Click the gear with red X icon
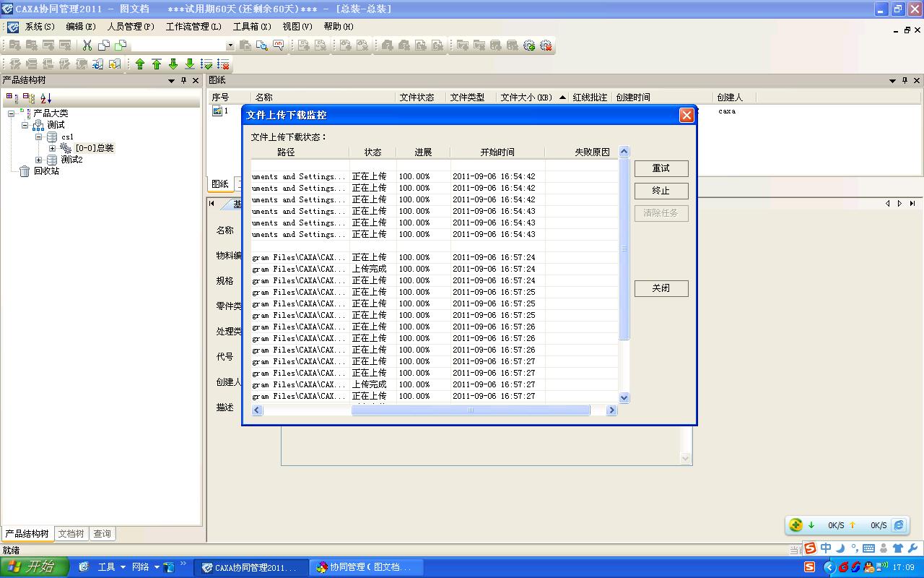 [546, 46]
